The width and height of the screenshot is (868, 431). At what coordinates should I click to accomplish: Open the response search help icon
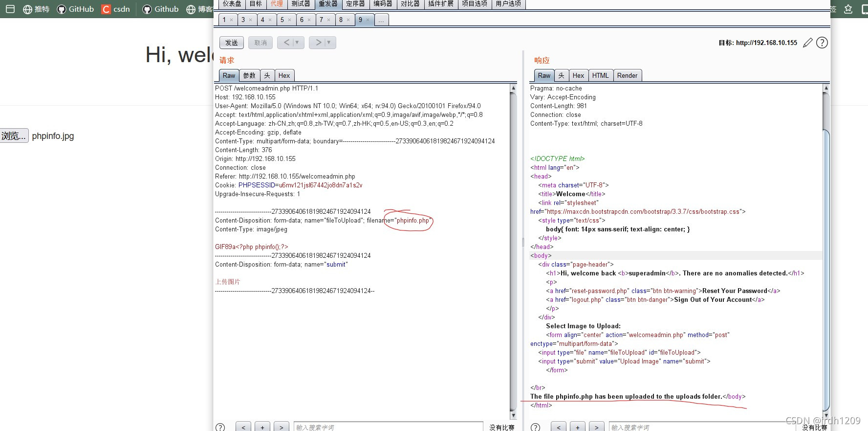pos(536,427)
